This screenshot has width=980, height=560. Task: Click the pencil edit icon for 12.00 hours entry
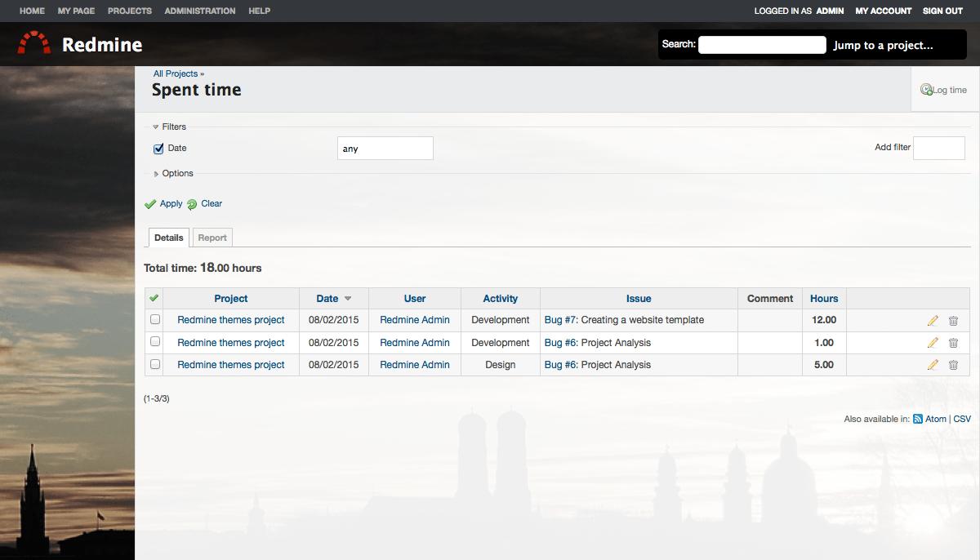click(933, 321)
